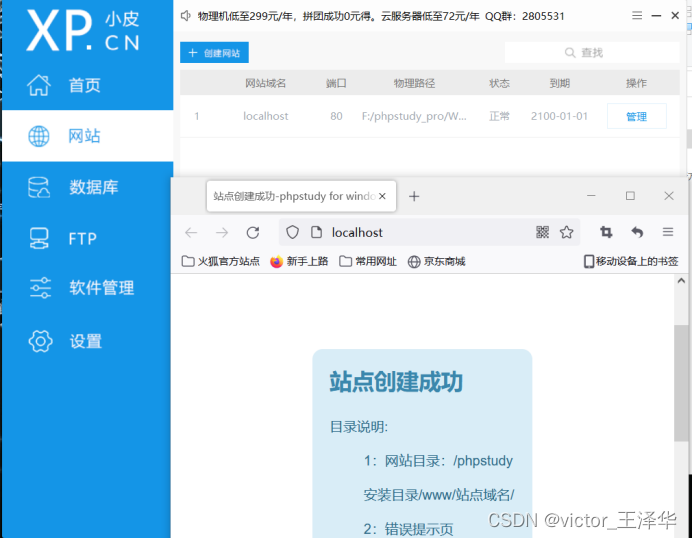Viewport: 692px width, 539px height.
Task: Bookmark this page with the star icon
Action: [x=567, y=232]
